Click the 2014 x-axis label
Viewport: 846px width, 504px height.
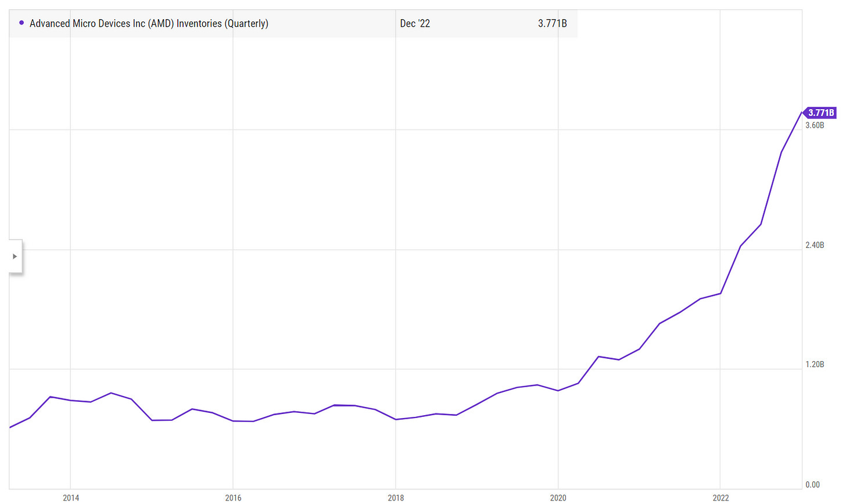point(71,498)
